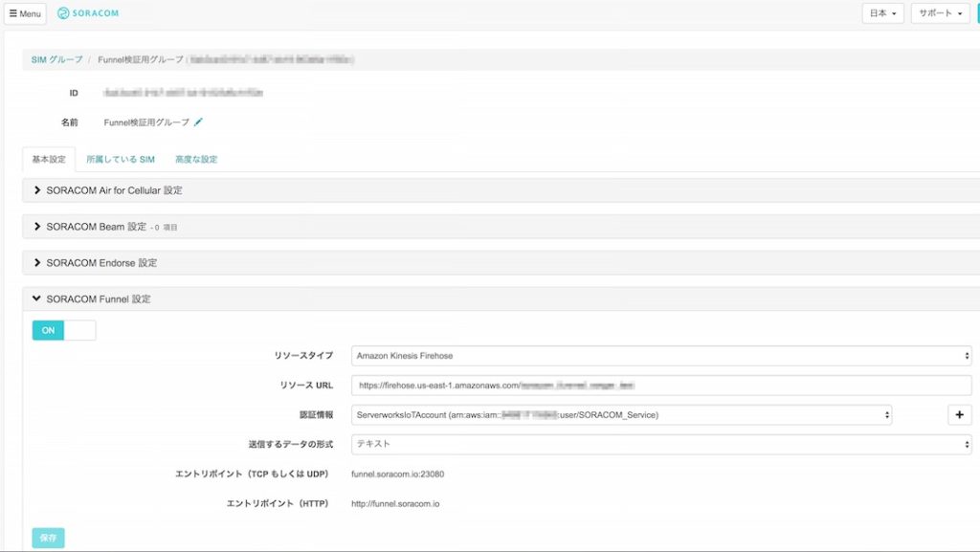980x552 pixels.
Task: Expand SORACOM Air for Cellular 設定 section
Action: (x=501, y=190)
